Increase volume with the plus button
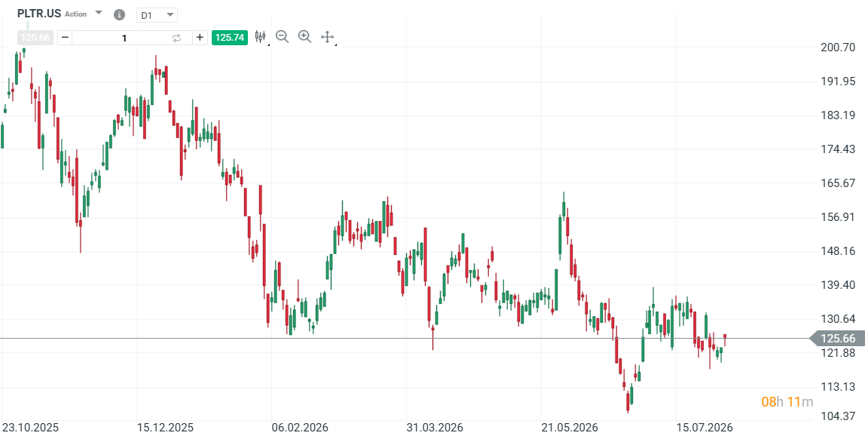This screenshot has height=442, width=868. click(x=200, y=38)
